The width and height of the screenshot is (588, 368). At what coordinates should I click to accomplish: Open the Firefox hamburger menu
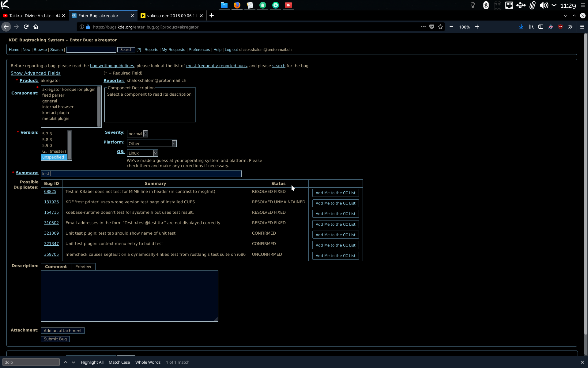[582, 27]
